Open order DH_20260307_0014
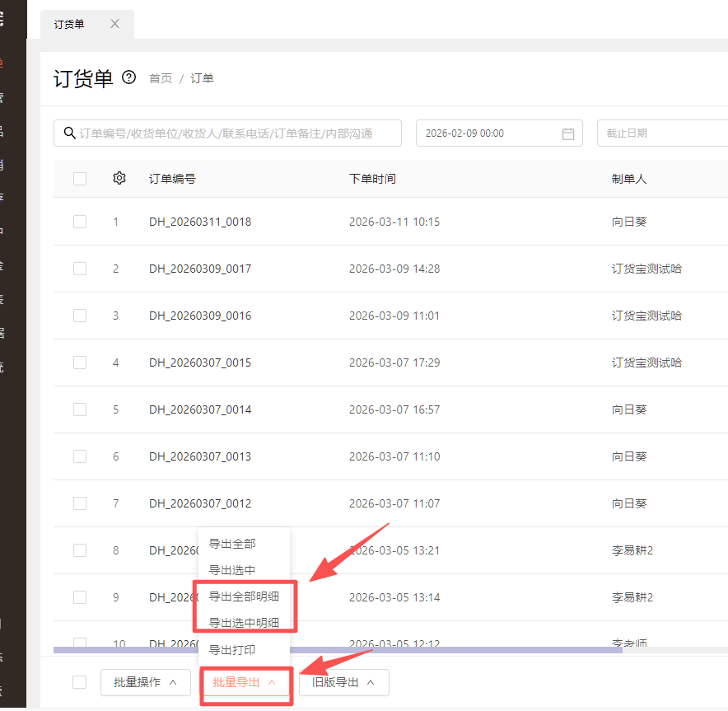The width and height of the screenshot is (728, 711). pos(200,409)
